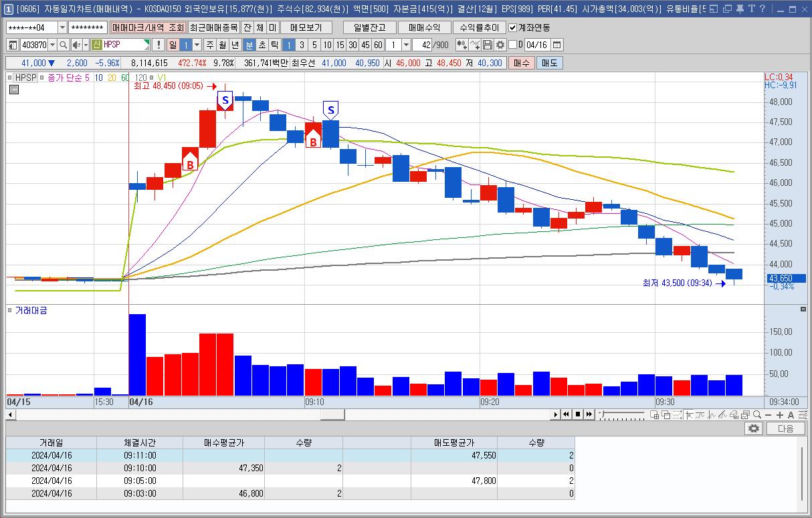Click the 다음 next button

click(x=786, y=429)
